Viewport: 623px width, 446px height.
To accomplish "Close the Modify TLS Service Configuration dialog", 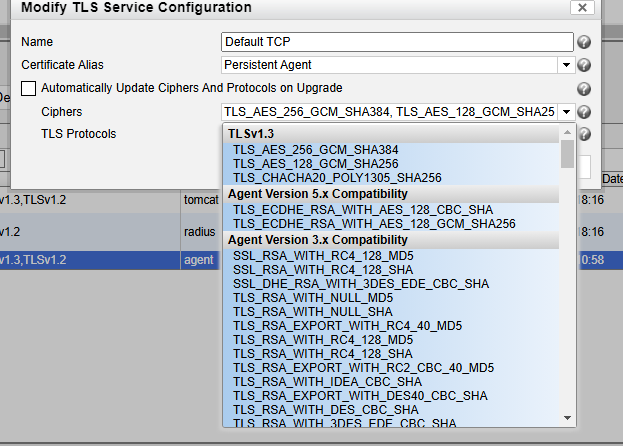I will [581, 7].
